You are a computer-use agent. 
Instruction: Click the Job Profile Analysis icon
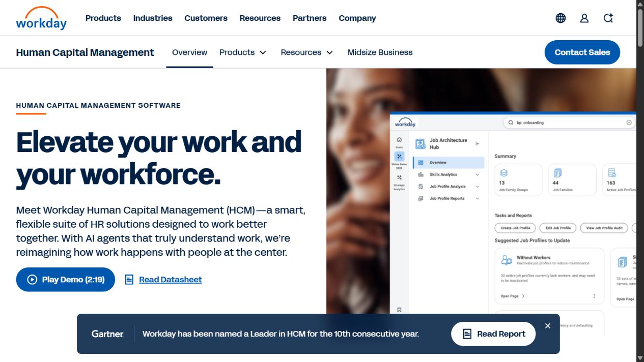(x=421, y=187)
